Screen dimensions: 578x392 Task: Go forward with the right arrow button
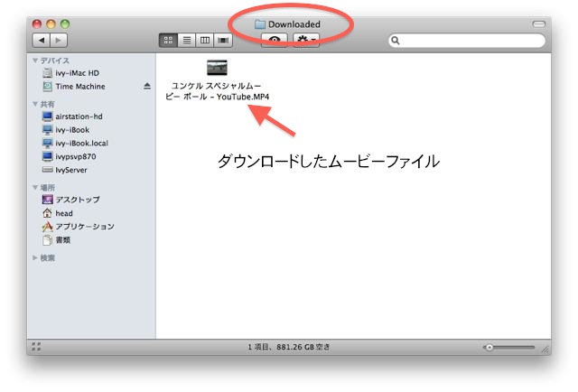58,41
